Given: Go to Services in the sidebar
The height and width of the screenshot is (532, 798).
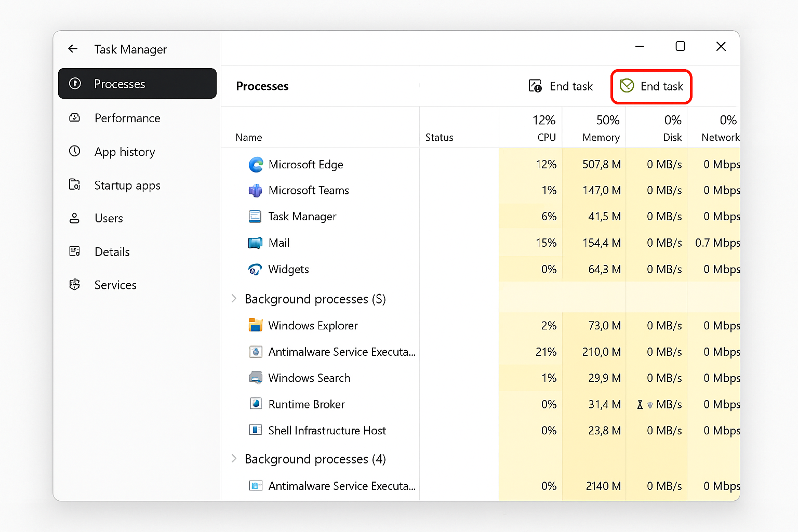Looking at the screenshot, I should pos(115,285).
